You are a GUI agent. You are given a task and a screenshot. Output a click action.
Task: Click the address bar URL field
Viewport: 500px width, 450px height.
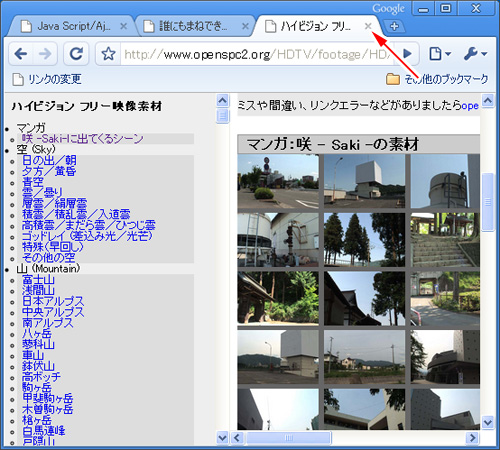point(257,54)
